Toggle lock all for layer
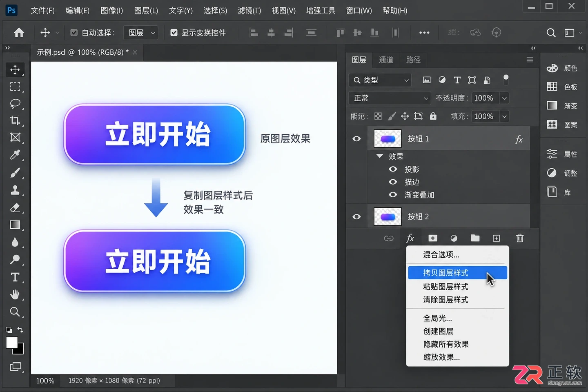 (x=433, y=116)
